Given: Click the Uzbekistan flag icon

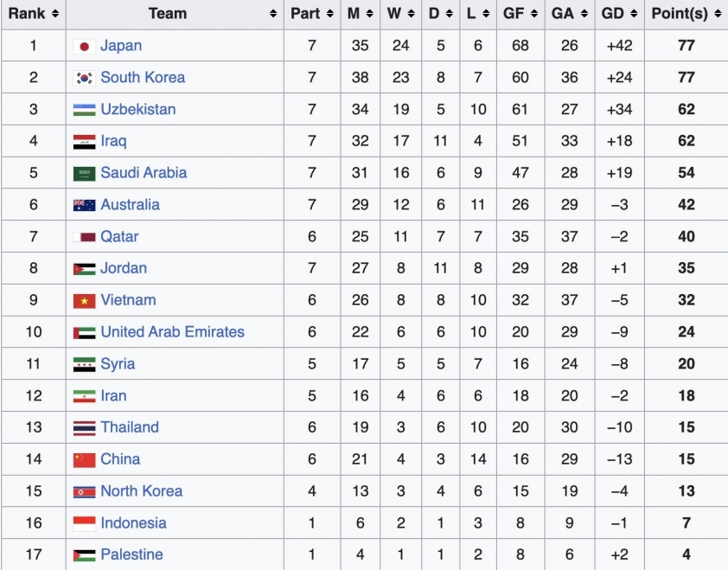Looking at the screenshot, I should tap(84, 110).
